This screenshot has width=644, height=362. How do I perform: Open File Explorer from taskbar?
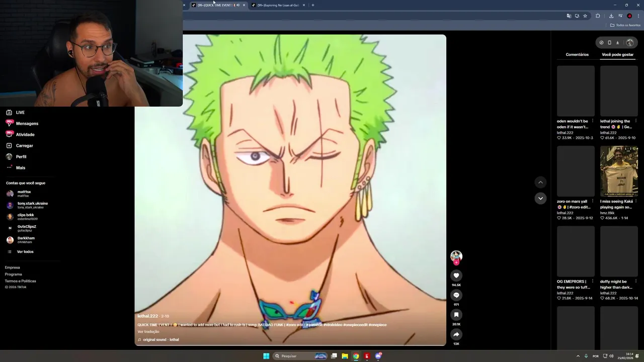tap(345, 356)
